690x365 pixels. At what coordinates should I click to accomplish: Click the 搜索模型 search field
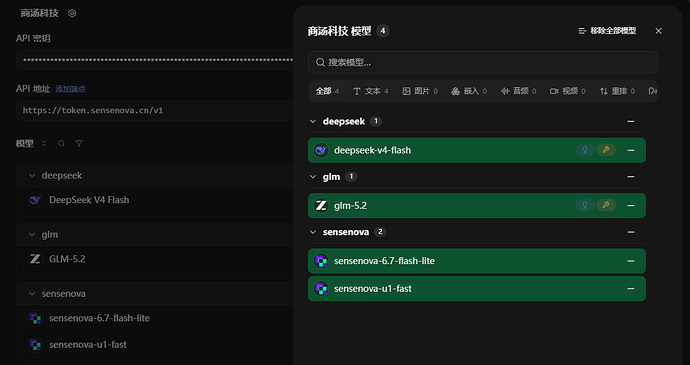tap(483, 63)
